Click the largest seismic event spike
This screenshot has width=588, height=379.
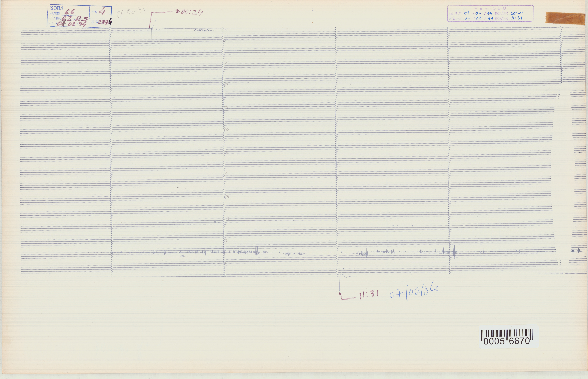pos(454,251)
